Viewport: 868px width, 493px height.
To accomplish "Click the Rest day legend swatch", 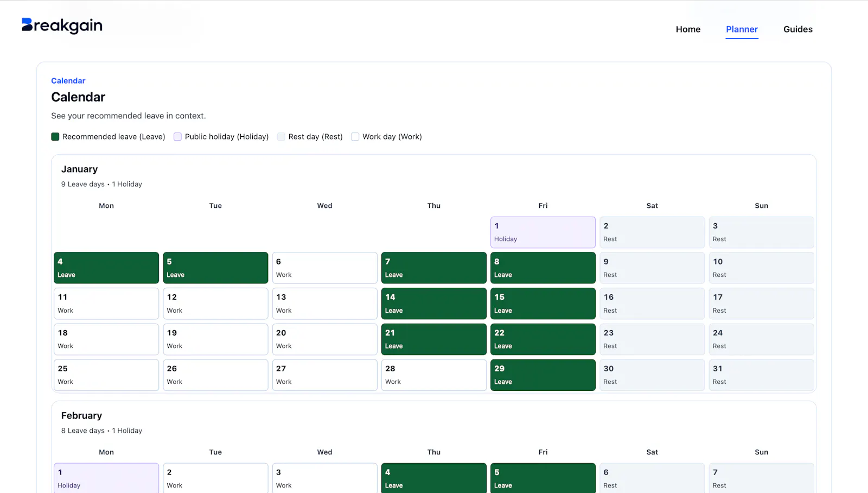I will point(281,137).
